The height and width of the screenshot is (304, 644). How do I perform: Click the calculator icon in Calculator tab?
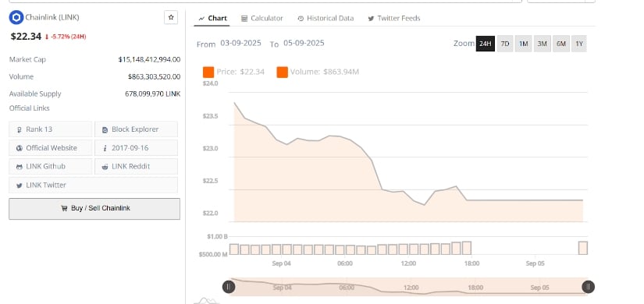tap(244, 19)
